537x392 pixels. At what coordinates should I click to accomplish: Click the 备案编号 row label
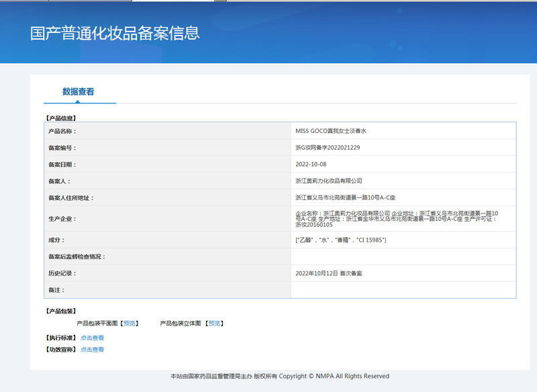62,148
